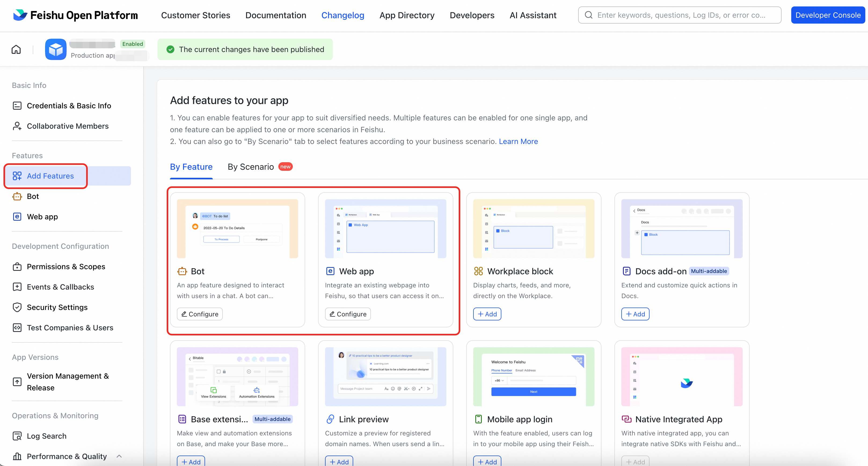Click the Link preview card thumbnail
Viewport: 868px width, 466px height.
click(x=385, y=376)
